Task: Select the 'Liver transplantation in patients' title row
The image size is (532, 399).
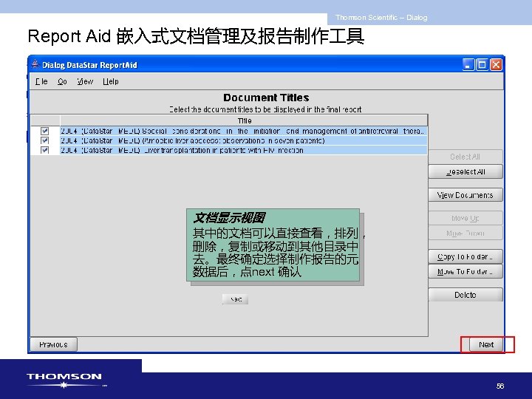Action: click(x=243, y=150)
